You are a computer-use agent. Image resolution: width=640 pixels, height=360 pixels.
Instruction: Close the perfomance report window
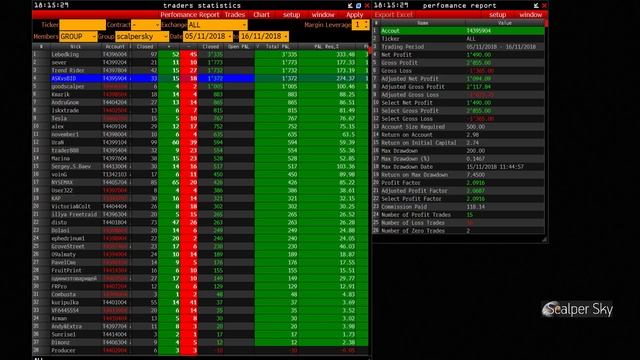click(x=544, y=5)
